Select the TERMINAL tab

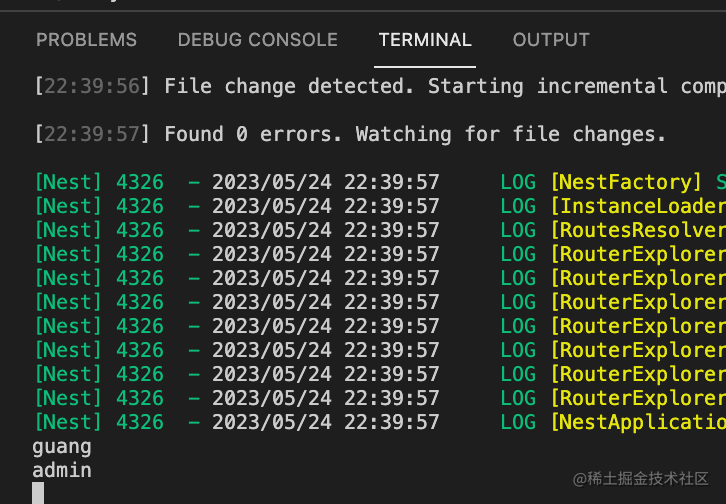(x=425, y=40)
